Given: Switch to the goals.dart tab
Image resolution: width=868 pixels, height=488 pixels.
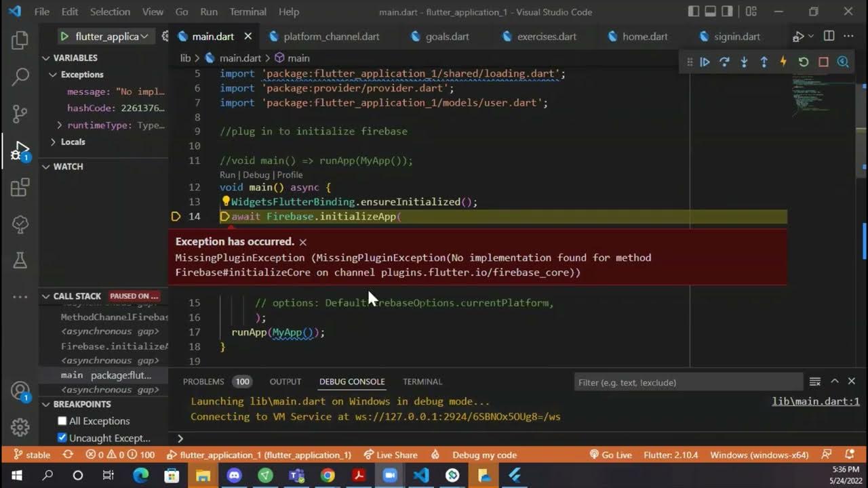Looking at the screenshot, I should [x=447, y=37].
